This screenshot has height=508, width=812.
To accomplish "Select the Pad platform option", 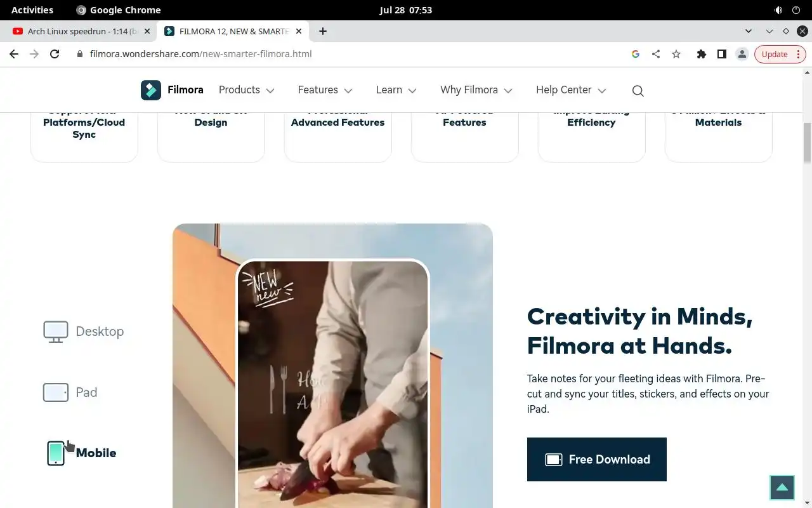I will coord(70,392).
